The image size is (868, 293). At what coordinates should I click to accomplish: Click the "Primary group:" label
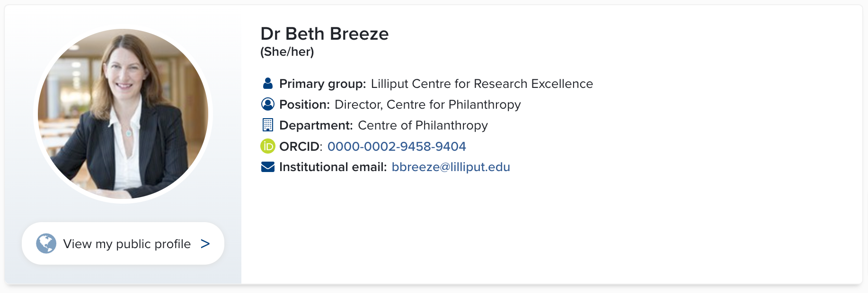(x=323, y=84)
